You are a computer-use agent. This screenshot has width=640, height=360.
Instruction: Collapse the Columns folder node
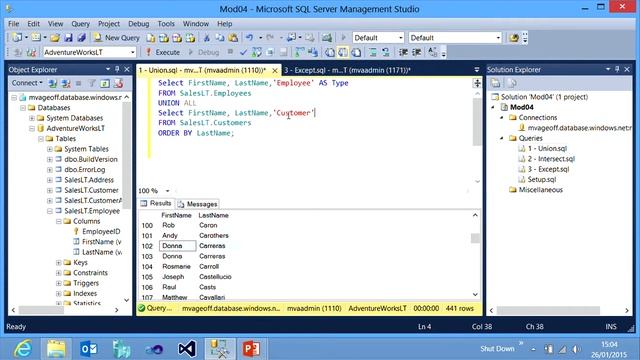[58, 221]
